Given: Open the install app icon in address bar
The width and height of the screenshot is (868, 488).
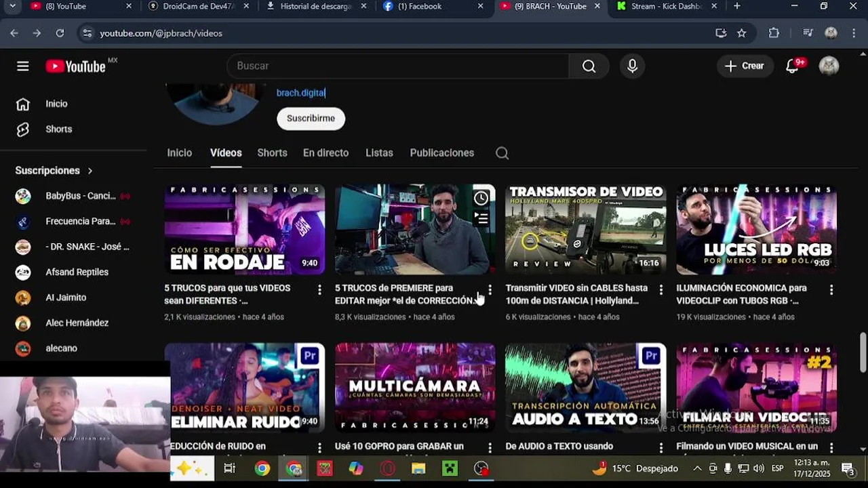Looking at the screenshot, I should 721,33.
